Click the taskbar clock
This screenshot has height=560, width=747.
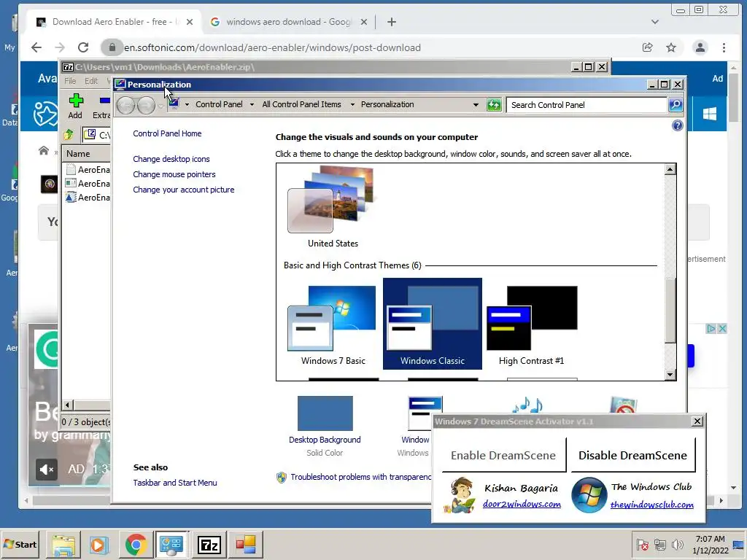tap(710, 545)
